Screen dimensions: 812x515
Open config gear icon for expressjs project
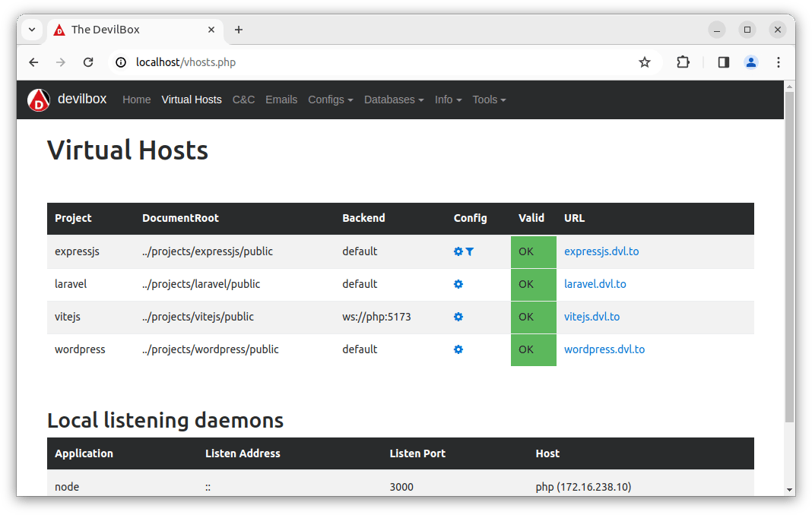click(458, 251)
